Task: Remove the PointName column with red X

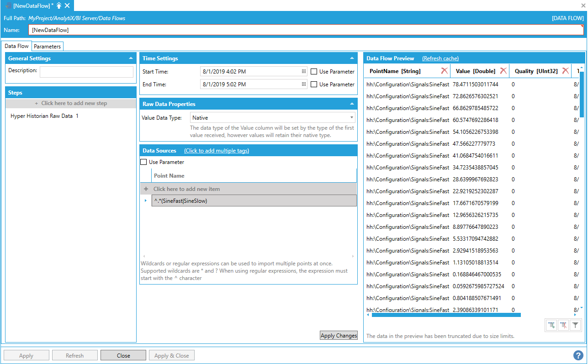Action: tap(444, 71)
